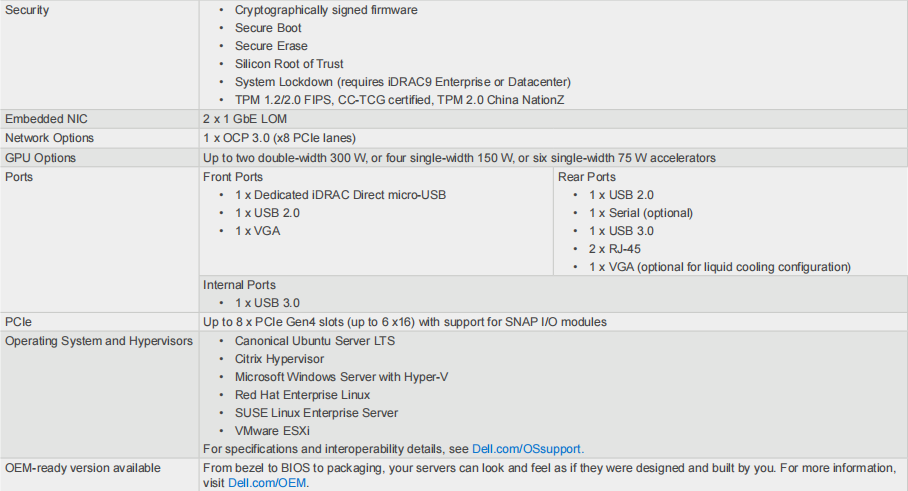This screenshot has width=908, height=491.
Task: Click the PCIe row label
Action: pos(19,321)
